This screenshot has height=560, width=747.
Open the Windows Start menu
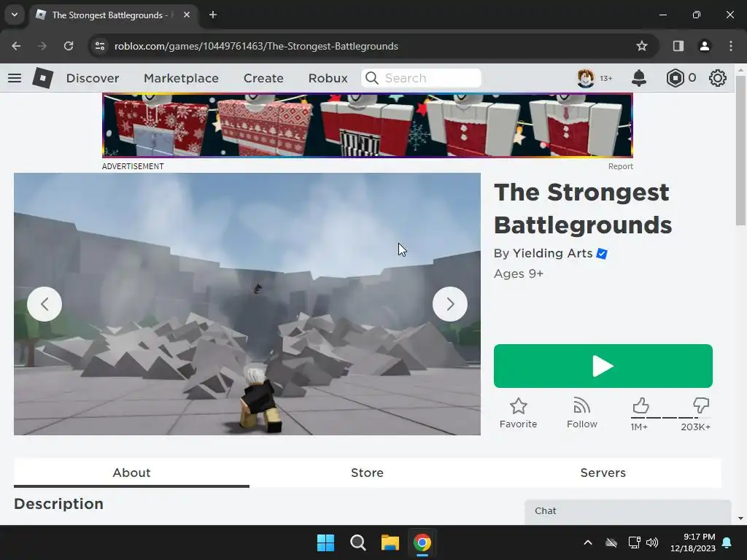pyautogui.click(x=326, y=542)
